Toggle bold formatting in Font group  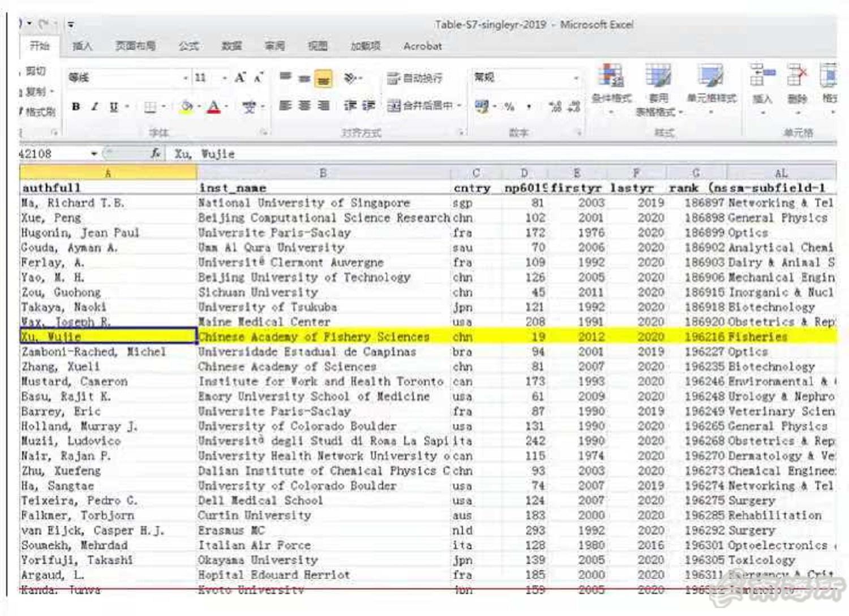point(76,106)
